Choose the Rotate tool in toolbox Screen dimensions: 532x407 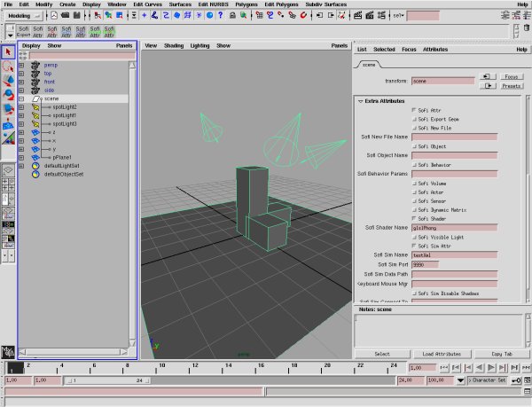(x=8, y=95)
